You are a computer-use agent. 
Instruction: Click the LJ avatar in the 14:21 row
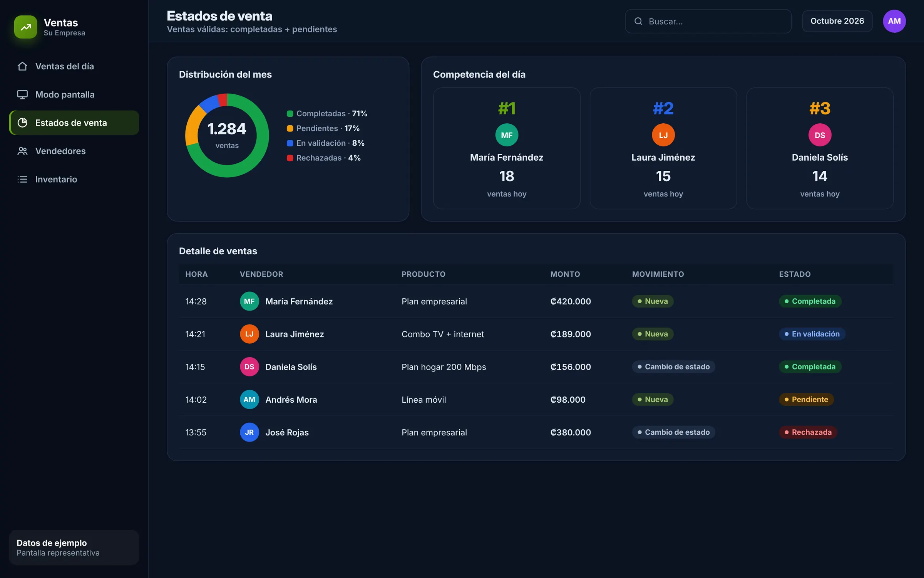tap(249, 334)
